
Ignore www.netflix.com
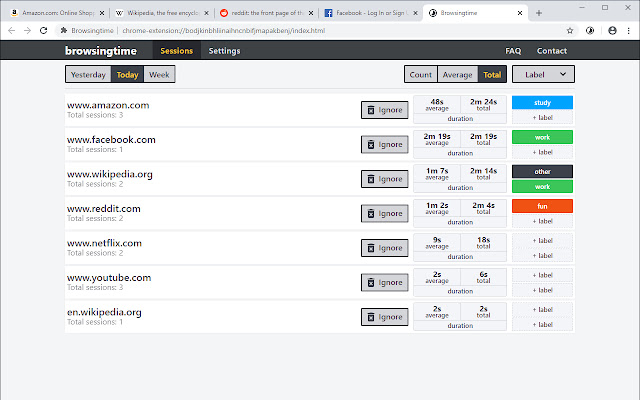coord(384,248)
